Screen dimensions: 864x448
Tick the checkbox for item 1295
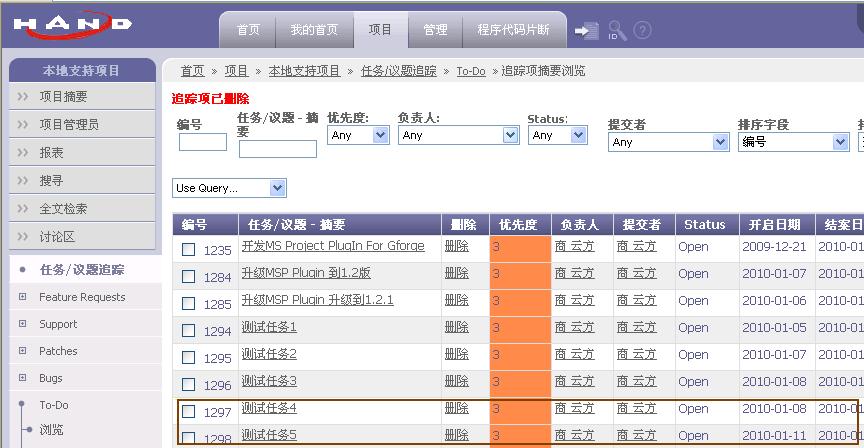pos(188,358)
